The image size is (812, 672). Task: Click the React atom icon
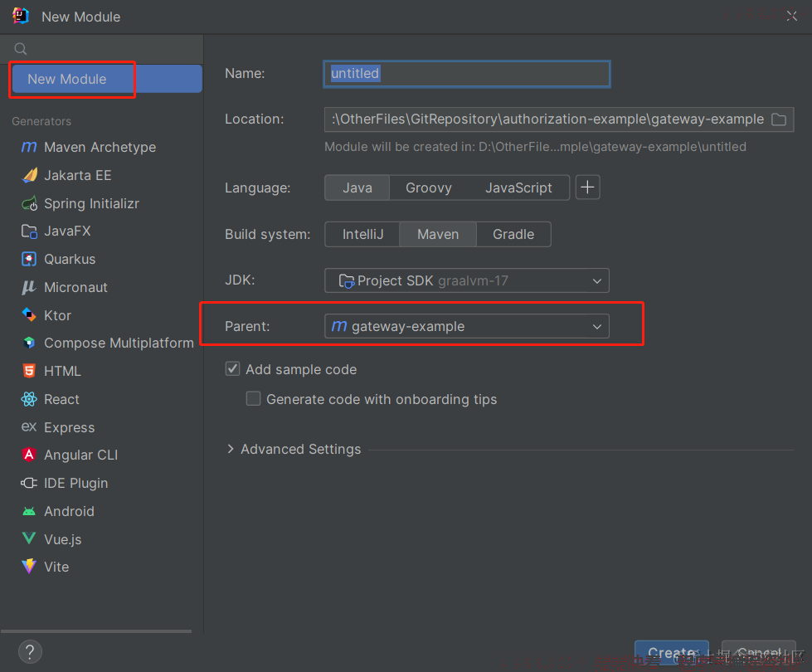pos(29,399)
